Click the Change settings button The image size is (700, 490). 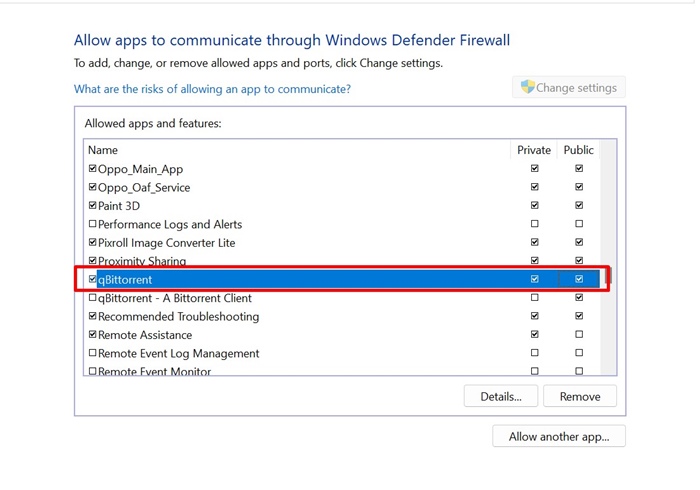[569, 87]
